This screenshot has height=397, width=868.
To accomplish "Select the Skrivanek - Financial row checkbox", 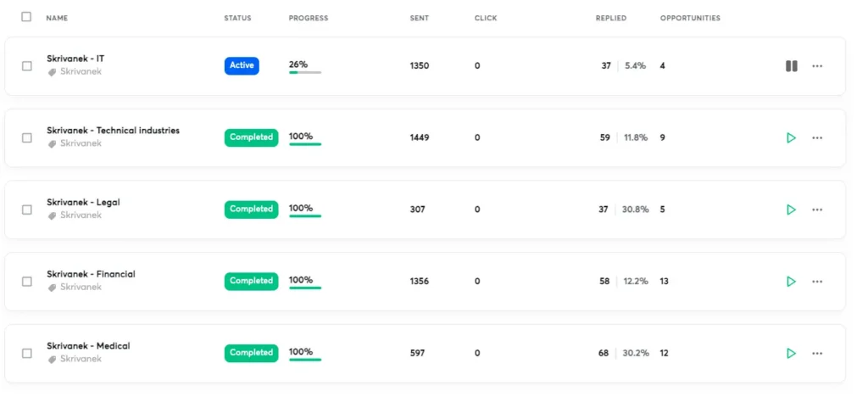I will coord(27,281).
